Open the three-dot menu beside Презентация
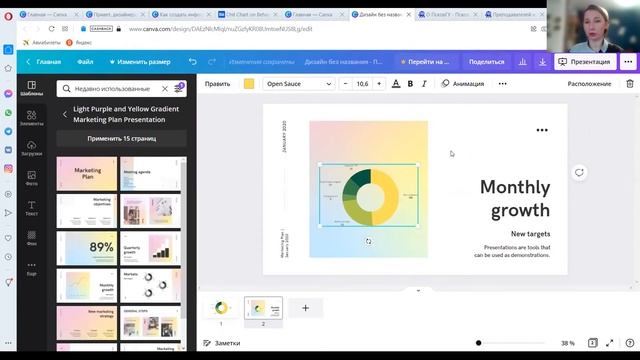This screenshot has height=360, width=640. click(x=628, y=62)
